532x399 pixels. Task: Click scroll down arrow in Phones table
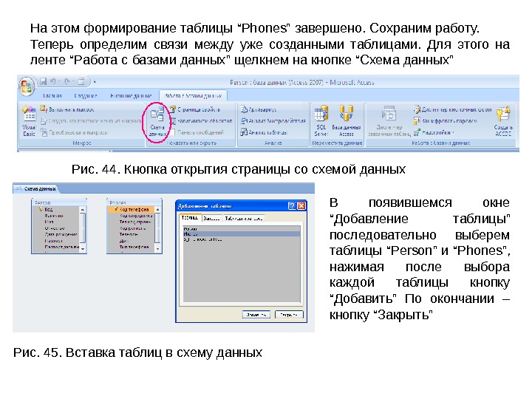(x=157, y=249)
